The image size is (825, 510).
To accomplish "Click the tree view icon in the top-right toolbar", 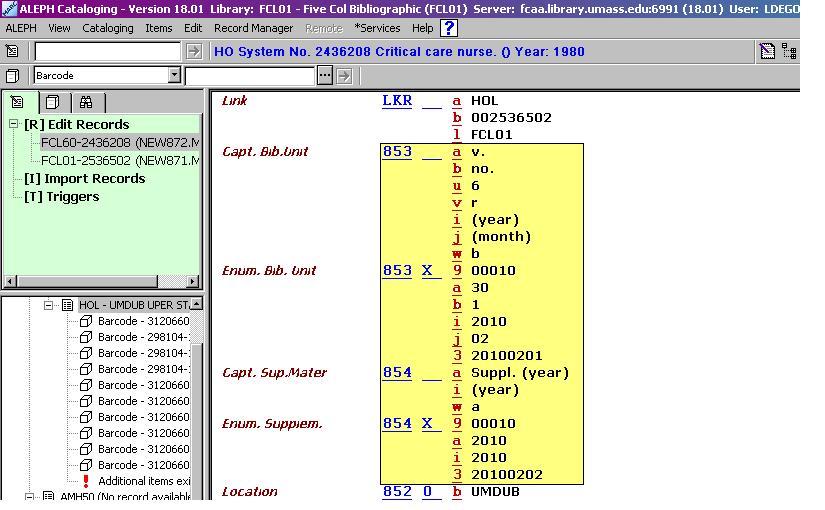I will point(789,51).
